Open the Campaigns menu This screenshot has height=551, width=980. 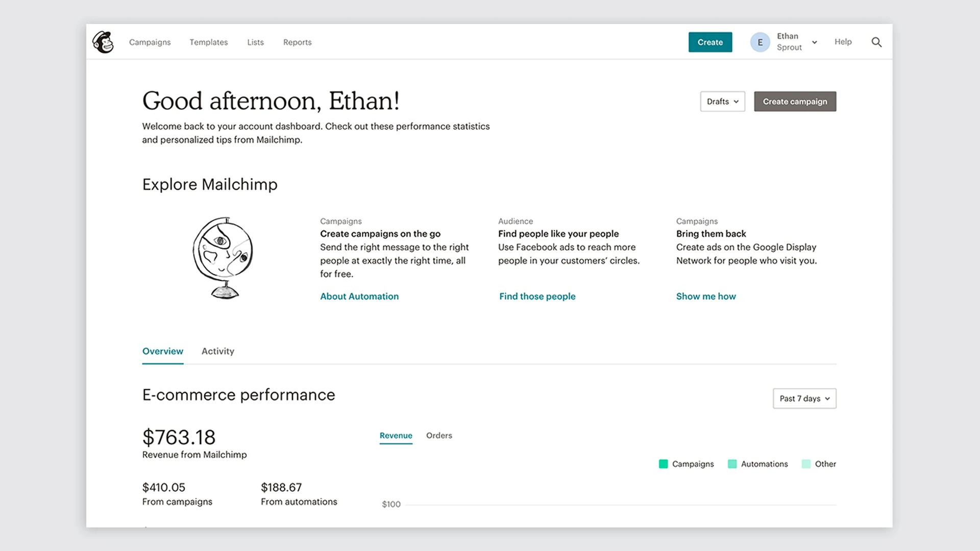click(150, 42)
